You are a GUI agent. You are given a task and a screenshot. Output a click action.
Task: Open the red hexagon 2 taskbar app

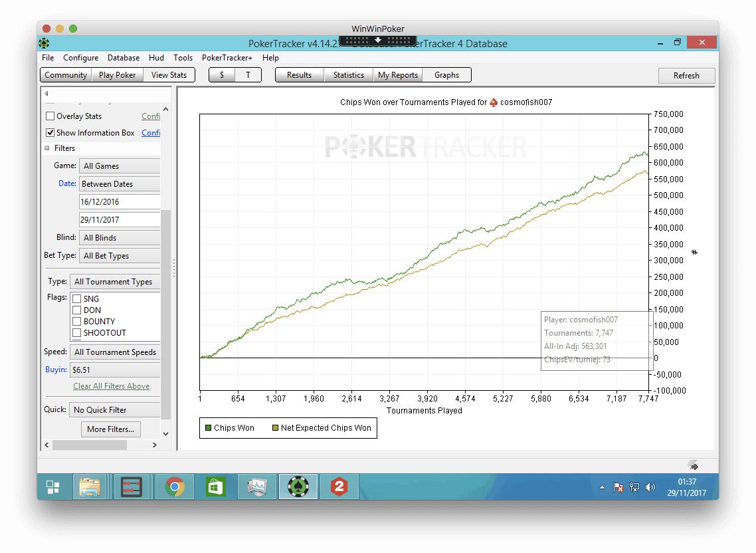coord(339,487)
